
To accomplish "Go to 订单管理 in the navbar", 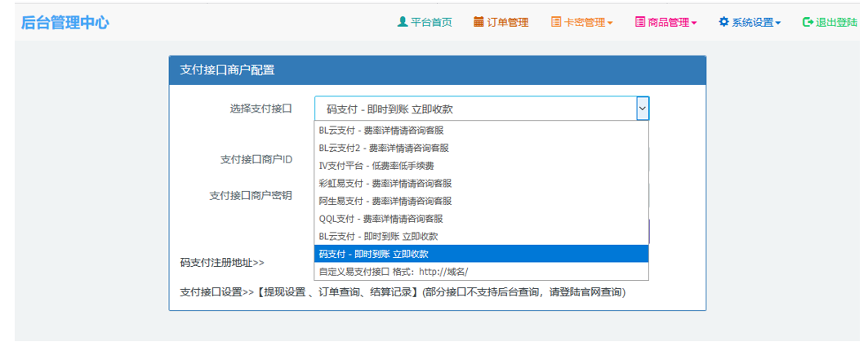I will (x=501, y=22).
